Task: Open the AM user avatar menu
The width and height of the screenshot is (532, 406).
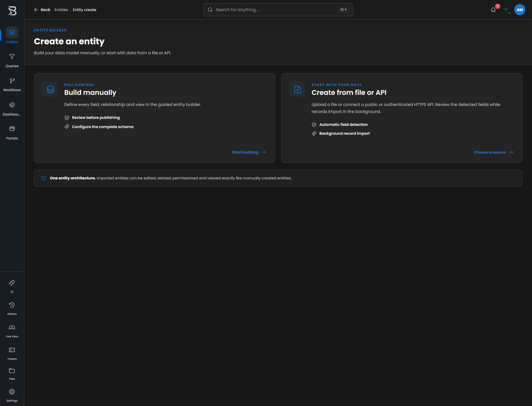Action: (520, 10)
